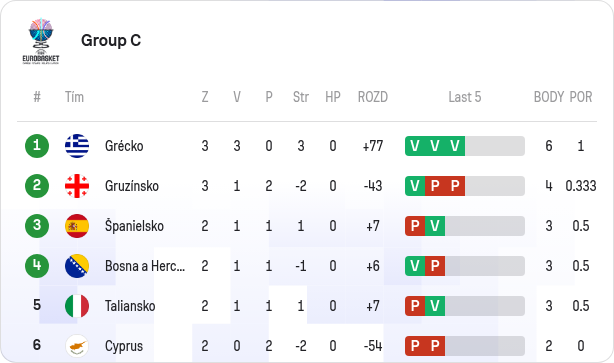Click the Georgia flag icon
Screen dimensions: 614x363
(x=77, y=186)
